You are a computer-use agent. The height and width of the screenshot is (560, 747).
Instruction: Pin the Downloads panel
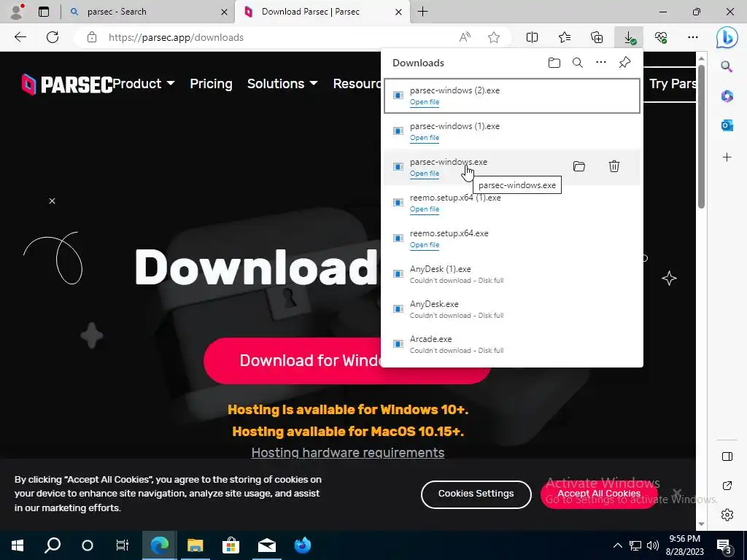pyautogui.click(x=624, y=63)
